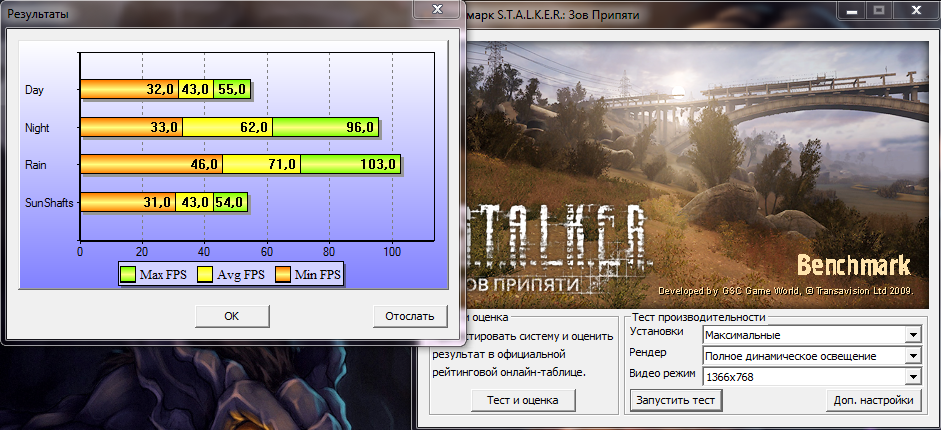Click the Rain min bar value 46,0
Image resolution: width=941 pixels, height=430 pixels.
(x=205, y=164)
